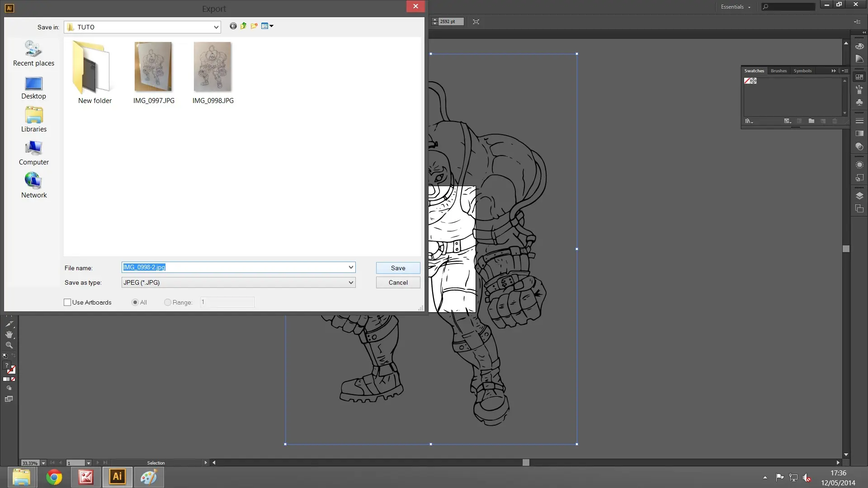Open the artboard navigation dropdown
This screenshot has height=488, width=868.
point(89,463)
